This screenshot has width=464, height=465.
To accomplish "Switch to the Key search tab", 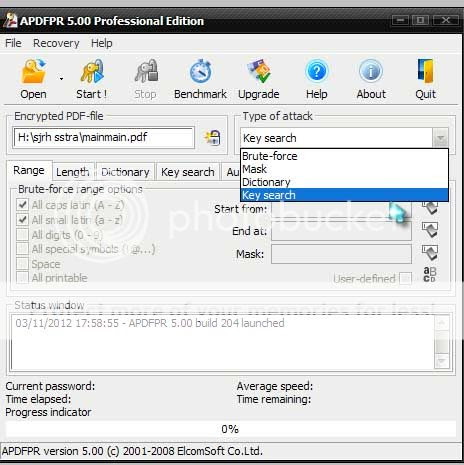I will click(188, 172).
